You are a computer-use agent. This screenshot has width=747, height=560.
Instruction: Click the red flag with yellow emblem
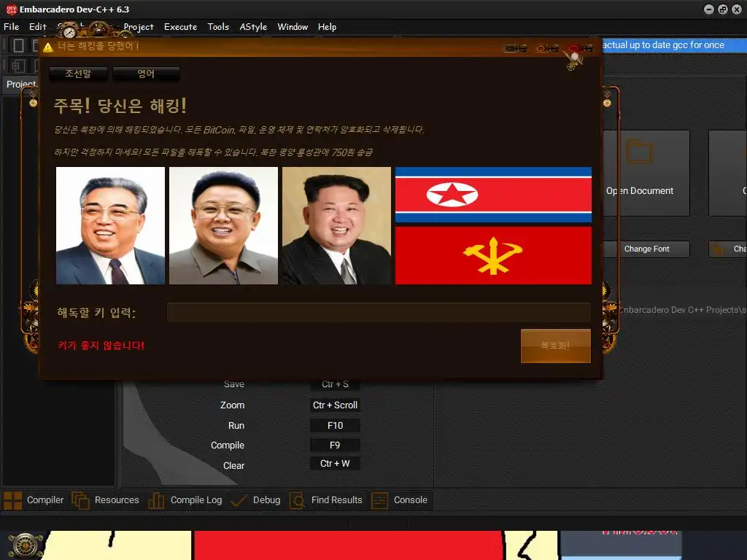[494, 256]
